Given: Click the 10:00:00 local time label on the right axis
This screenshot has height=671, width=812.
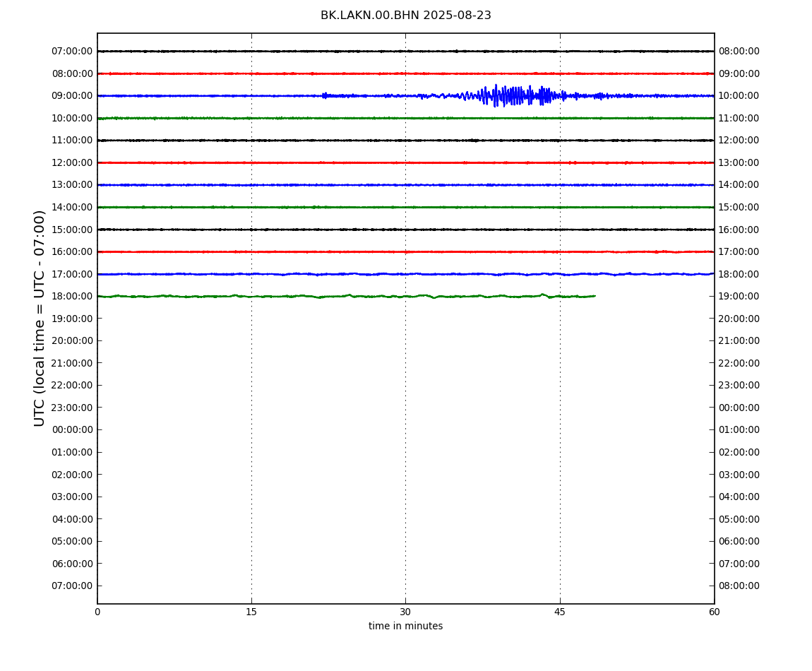Looking at the screenshot, I should [x=739, y=96].
